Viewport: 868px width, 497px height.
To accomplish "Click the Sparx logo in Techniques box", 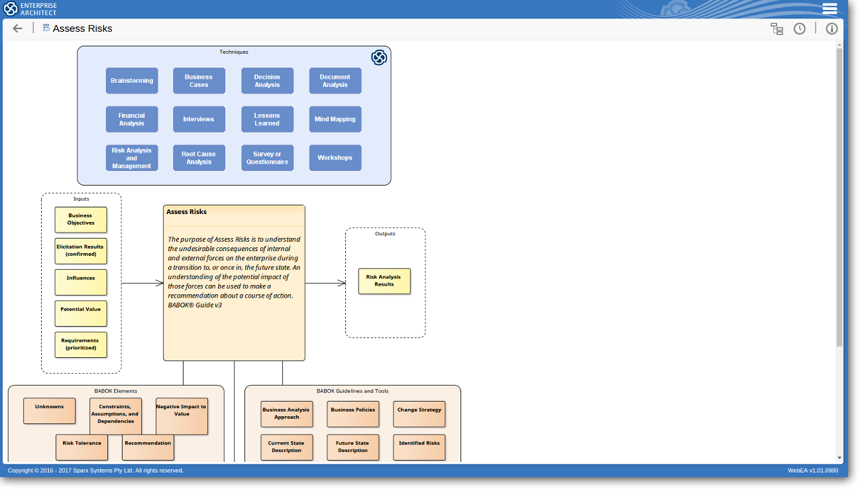I will tap(379, 58).
